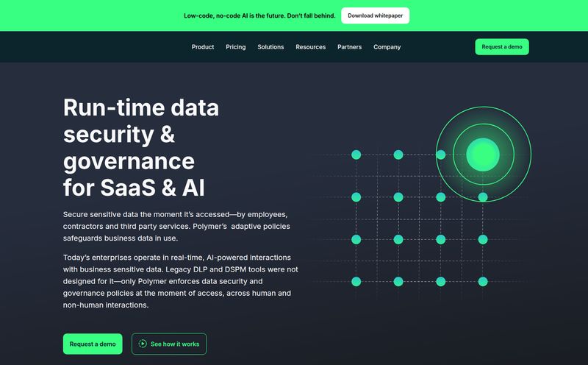Open the Solutions menu

point(270,47)
